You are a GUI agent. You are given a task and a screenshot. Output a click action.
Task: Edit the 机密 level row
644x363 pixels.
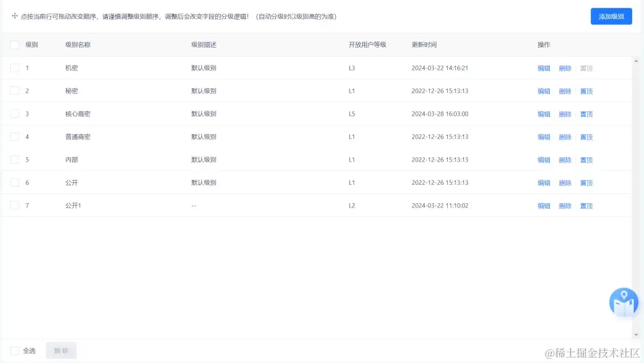(x=544, y=68)
